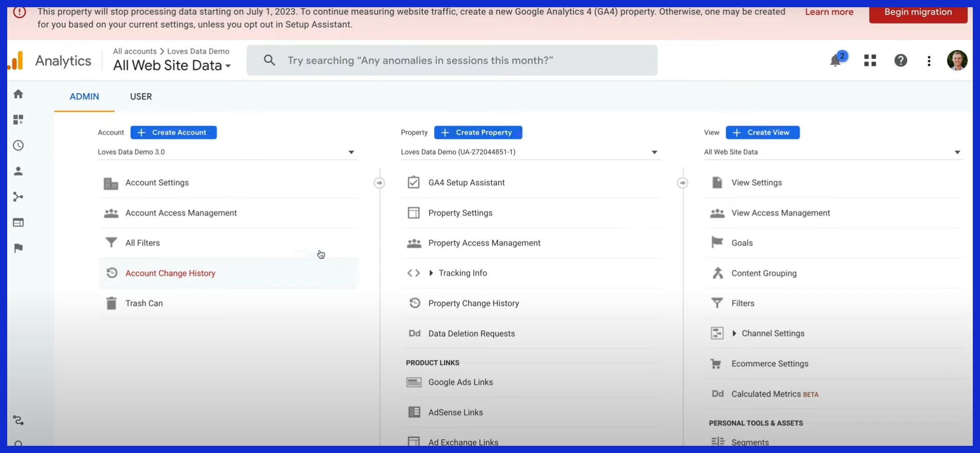The width and height of the screenshot is (980, 453).
Task: Click the All Filters funnel icon
Action: pos(111,242)
